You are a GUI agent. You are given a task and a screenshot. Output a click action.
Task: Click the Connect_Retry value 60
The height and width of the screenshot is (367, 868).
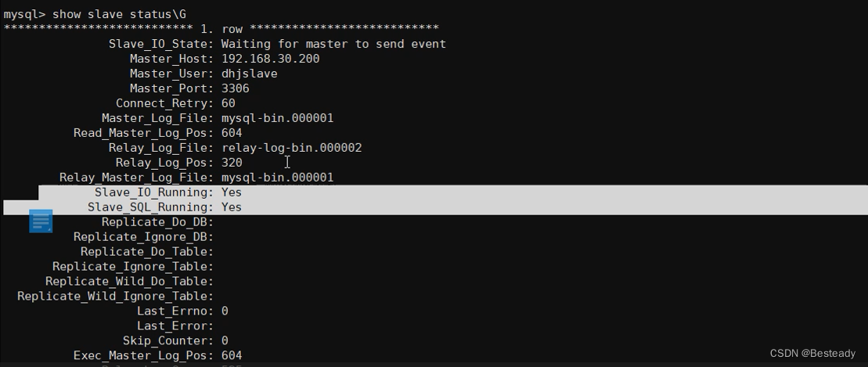[x=228, y=103]
